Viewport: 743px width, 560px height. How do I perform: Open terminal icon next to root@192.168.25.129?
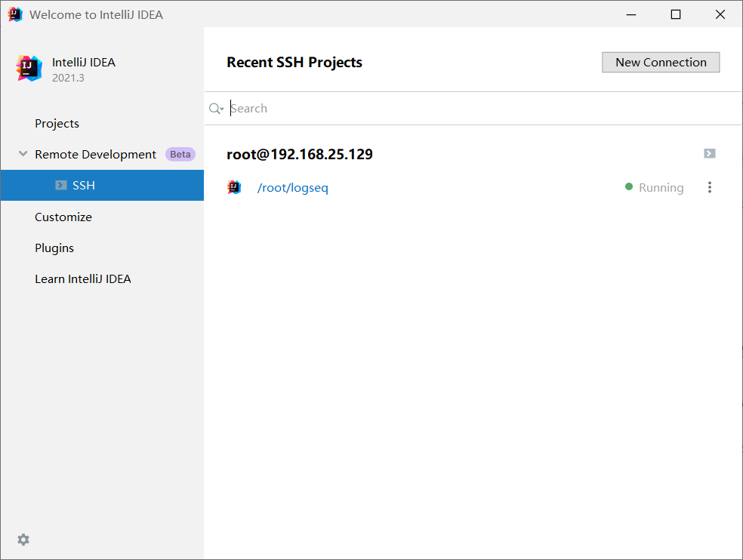[709, 153]
